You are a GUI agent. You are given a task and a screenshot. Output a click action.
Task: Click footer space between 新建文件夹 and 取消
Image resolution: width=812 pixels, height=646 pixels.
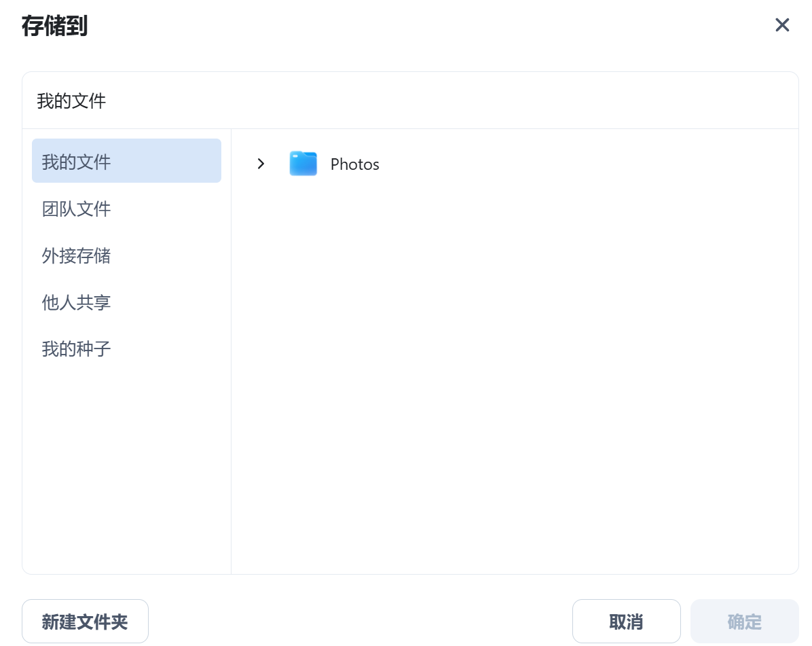360,621
